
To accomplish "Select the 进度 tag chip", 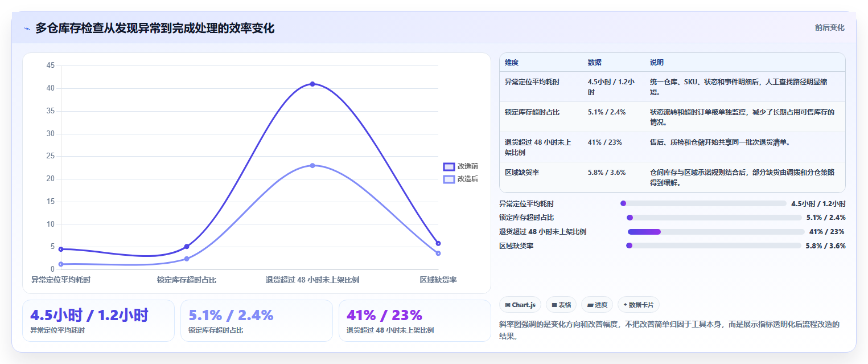I will (597, 305).
